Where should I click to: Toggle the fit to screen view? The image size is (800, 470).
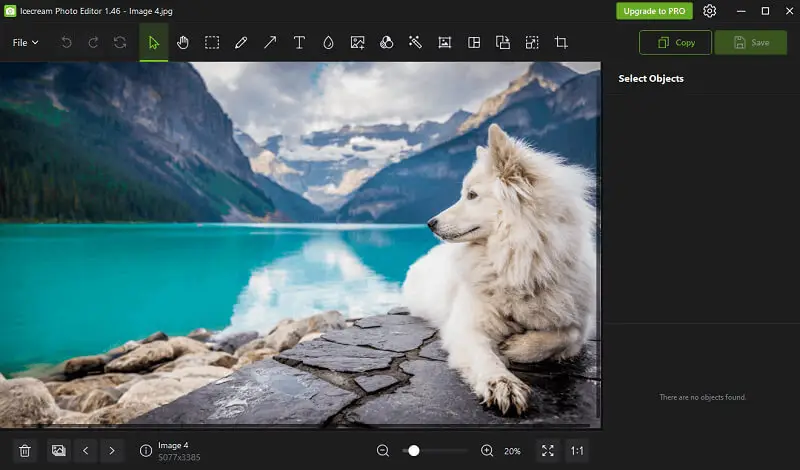(547, 451)
